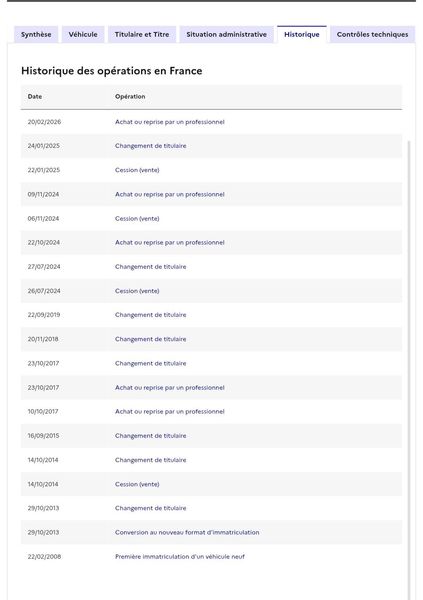Switch to the Véhicule tab
Screen dimensions: 423x600
pos(83,34)
